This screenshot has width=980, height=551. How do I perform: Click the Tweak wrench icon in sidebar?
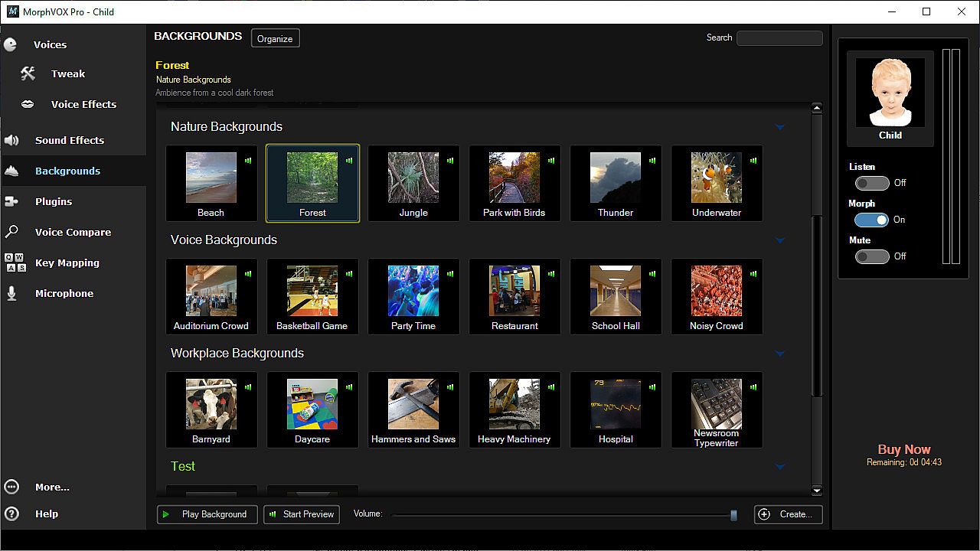tap(28, 73)
